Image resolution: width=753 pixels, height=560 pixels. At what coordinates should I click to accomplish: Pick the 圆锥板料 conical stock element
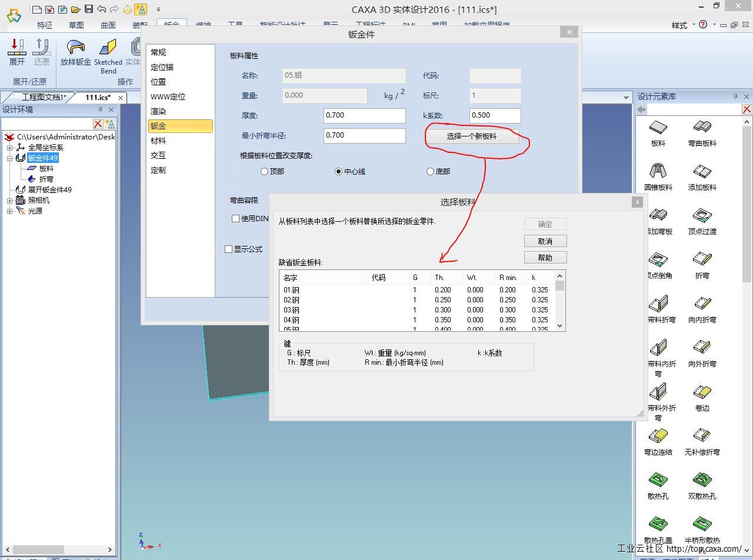(658, 178)
